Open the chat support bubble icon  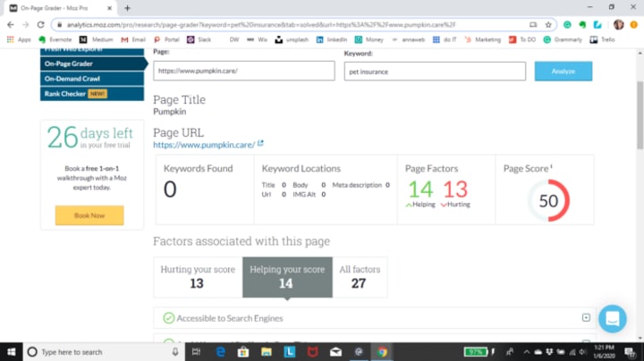(613, 318)
